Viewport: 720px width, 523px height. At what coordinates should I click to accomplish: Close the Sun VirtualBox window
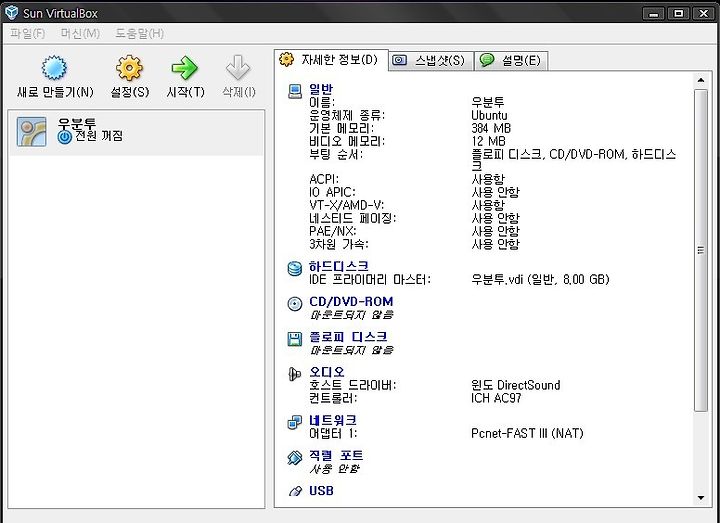tap(703, 13)
